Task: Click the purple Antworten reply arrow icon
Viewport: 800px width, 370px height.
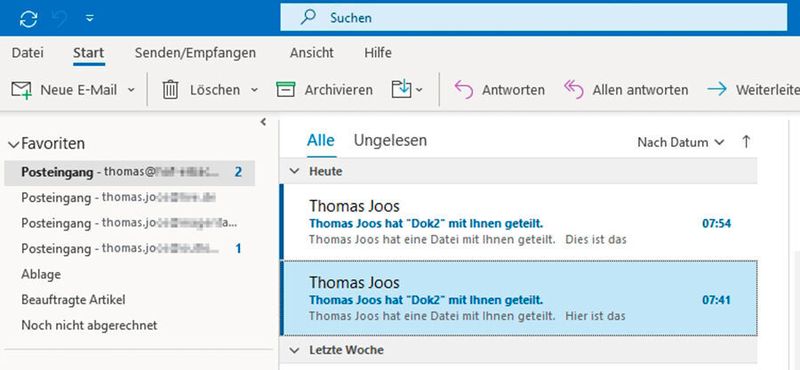Action: 464,90
